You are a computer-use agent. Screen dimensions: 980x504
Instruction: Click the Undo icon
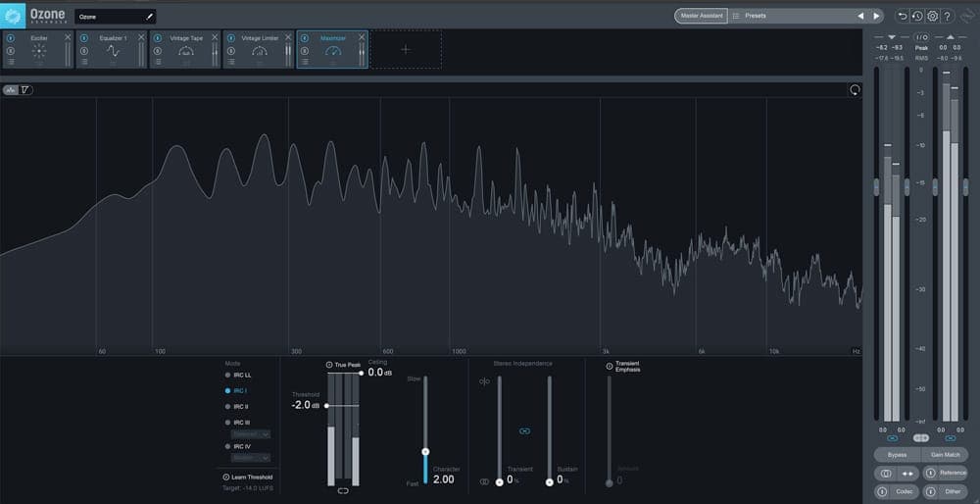pyautogui.click(x=902, y=17)
